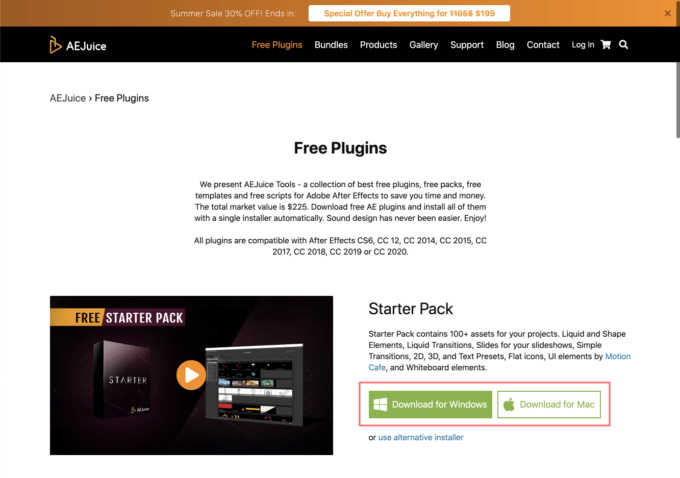680x478 pixels.
Task: Go to Bundles in the navigation
Action: [331, 45]
